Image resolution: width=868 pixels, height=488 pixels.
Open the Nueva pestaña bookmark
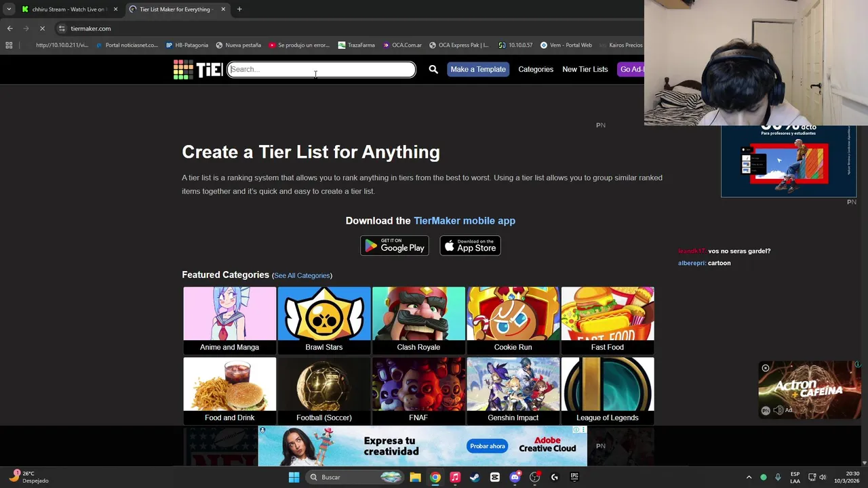pos(238,45)
